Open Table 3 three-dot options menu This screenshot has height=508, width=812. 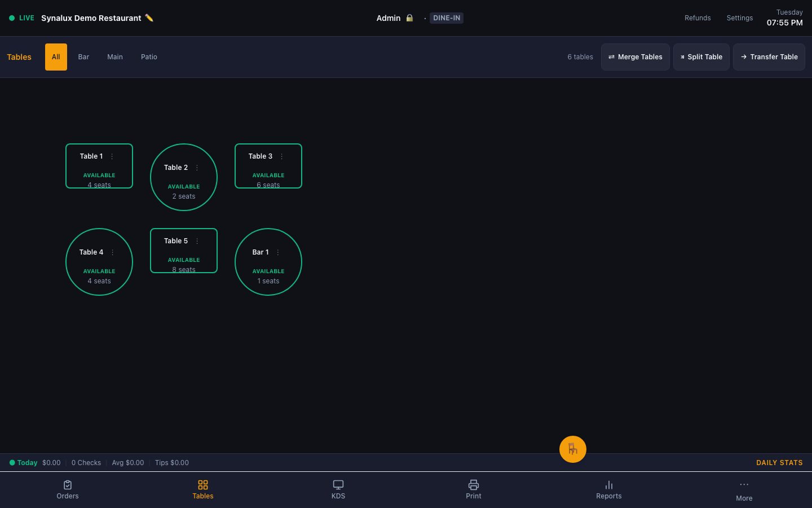click(x=281, y=156)
